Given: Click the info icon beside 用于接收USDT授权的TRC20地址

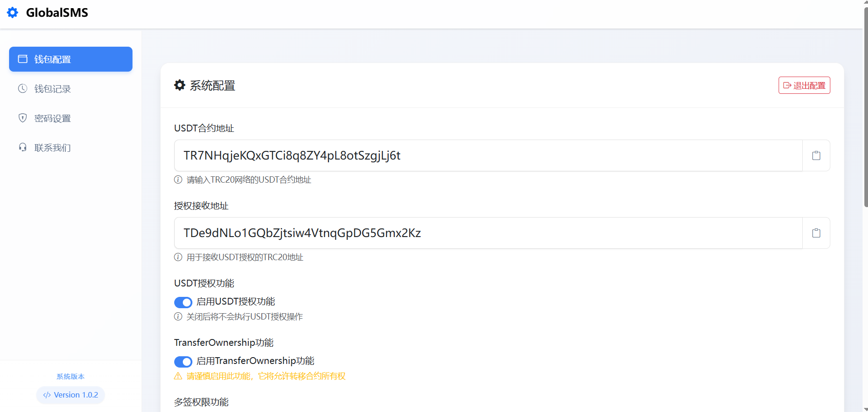Looking at the screenshot, I should 178,257.
